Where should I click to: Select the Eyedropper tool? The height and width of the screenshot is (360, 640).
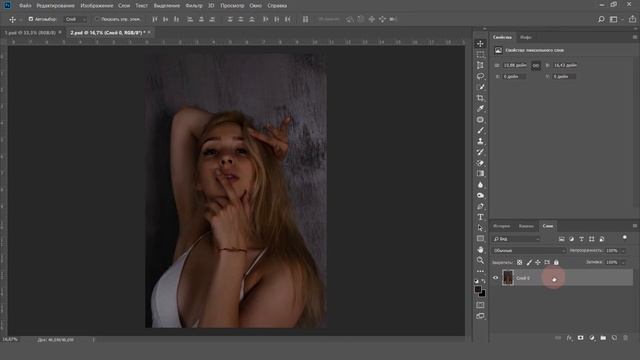coord(480,109)
